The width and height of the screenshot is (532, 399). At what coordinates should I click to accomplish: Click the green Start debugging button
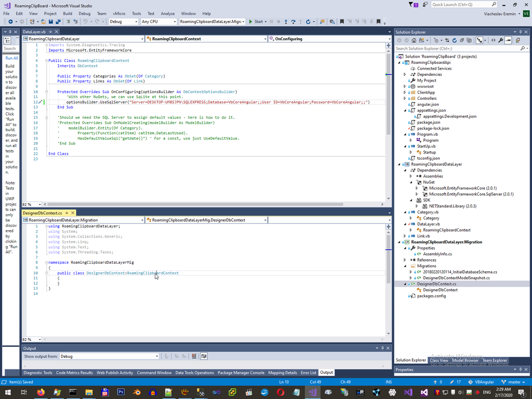tap(256, 21)
